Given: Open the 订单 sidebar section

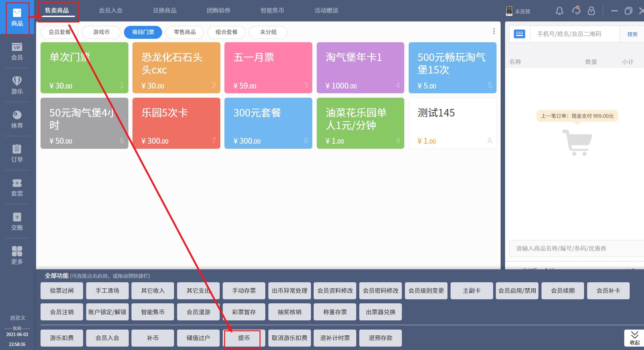Looking at the screenshot, I should coord(17,154).
